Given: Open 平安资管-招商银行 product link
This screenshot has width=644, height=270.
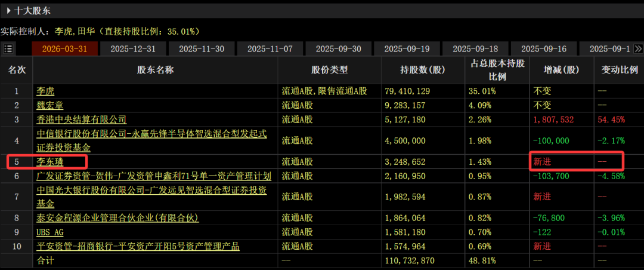Looking at the screenshot, I should click(138, 247).
